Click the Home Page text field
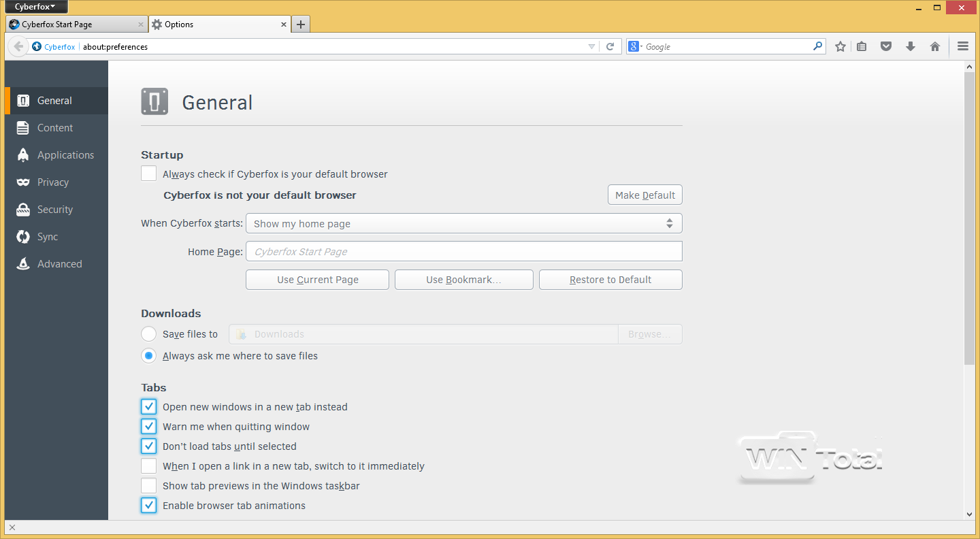The image size is (980, 539). (x=464, y=252)
